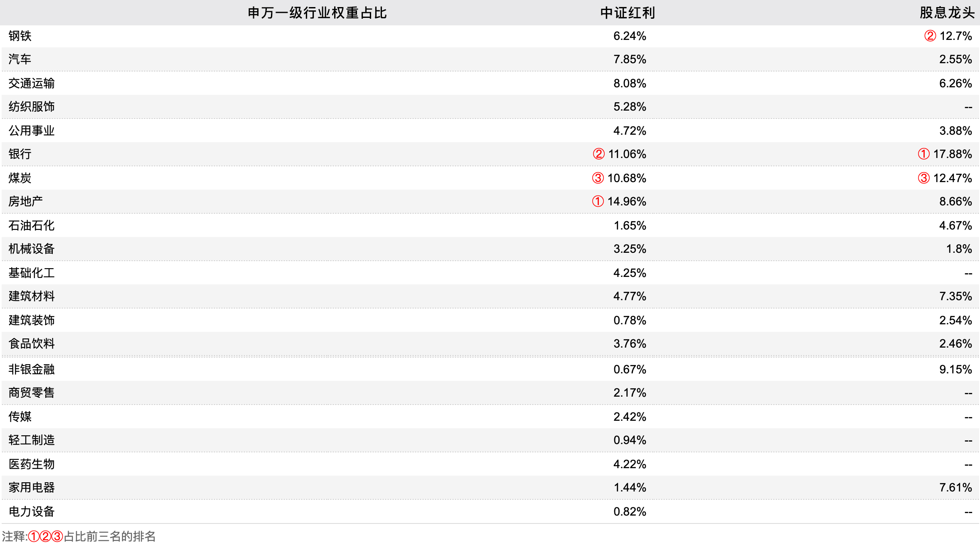Click the red ① symbol in the footnote
Viewport: 980px width, 548px height.
point(34,536)
